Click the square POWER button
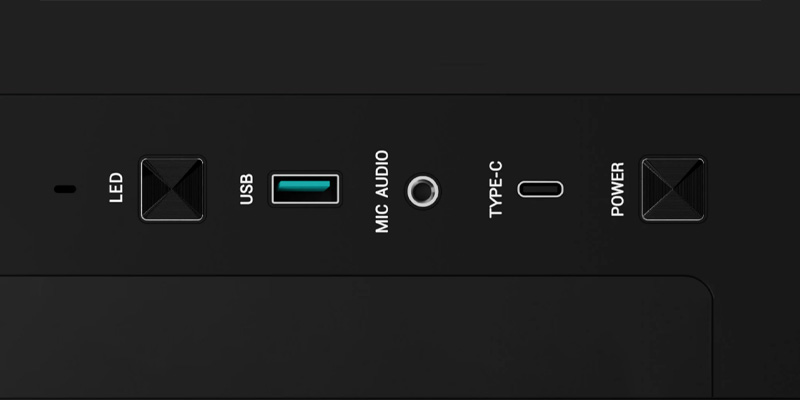 tap(673, 189)
